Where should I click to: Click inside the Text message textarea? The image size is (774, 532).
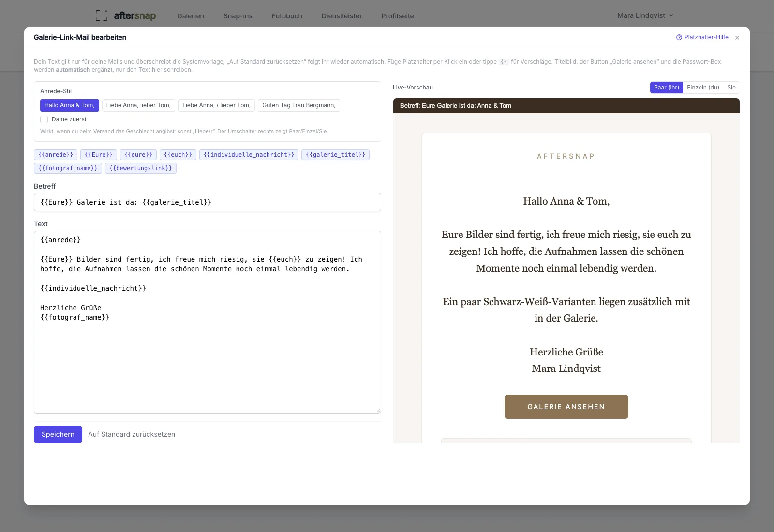click(208, 322)
